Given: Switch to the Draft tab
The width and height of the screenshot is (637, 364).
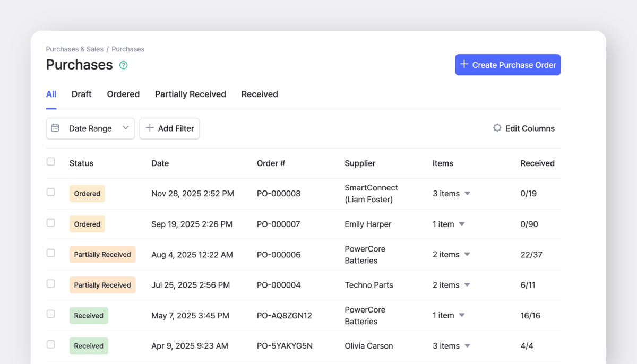Looking at the screenshot, I should tap(81, 94).
